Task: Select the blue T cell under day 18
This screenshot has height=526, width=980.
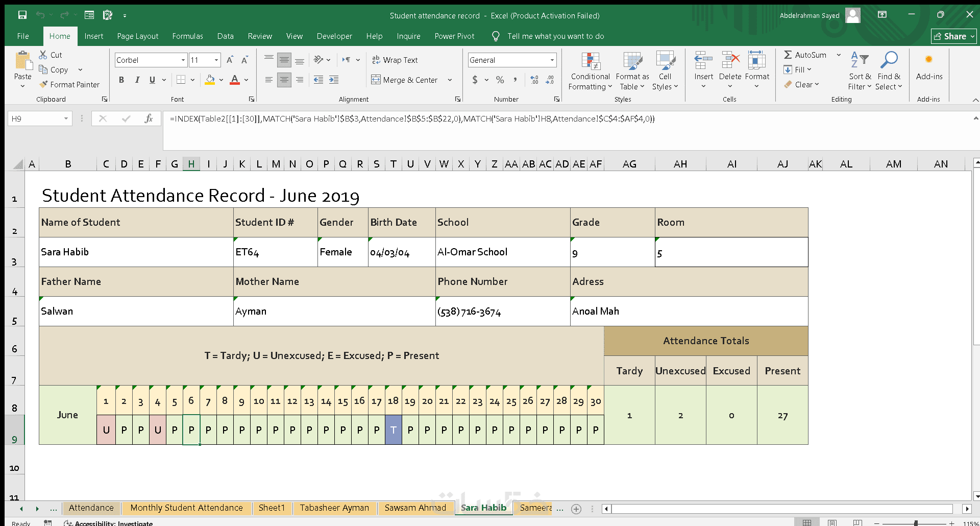Action: (x=394, y=430)
